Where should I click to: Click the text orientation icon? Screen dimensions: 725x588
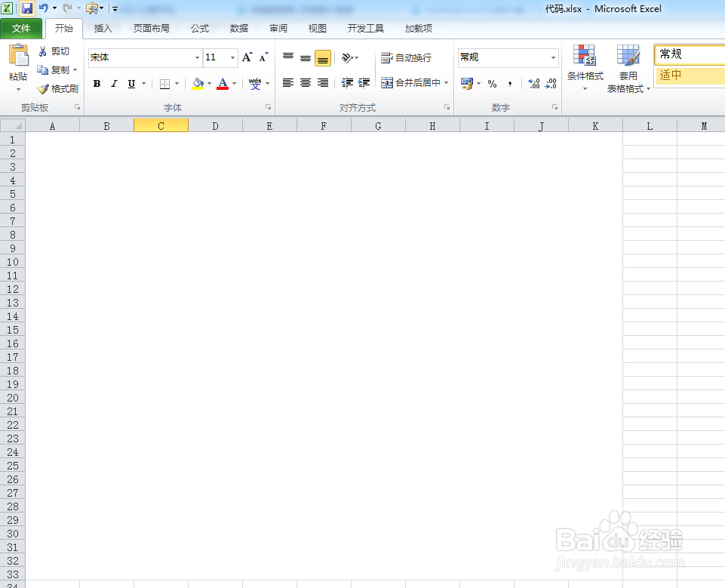[x=347, y=57]
